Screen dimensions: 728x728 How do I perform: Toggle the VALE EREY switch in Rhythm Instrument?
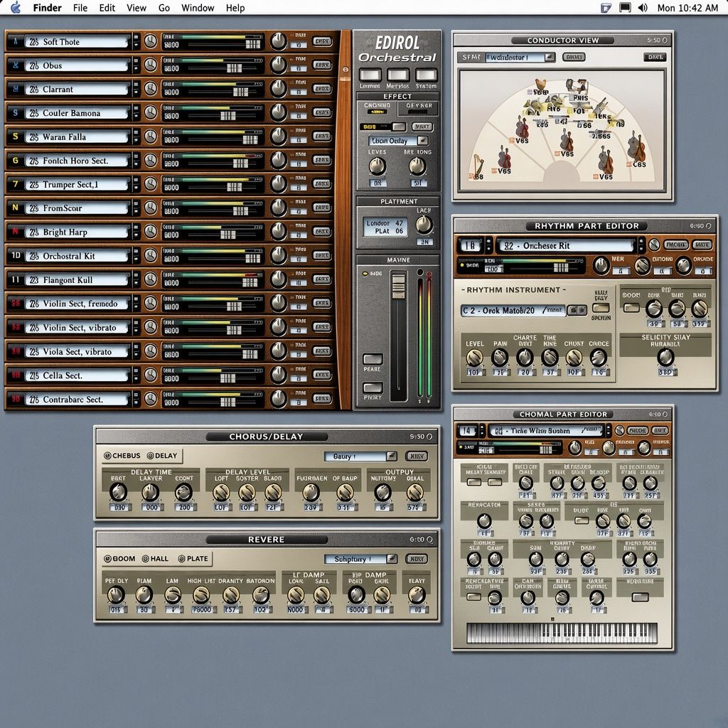pos(601,307)
